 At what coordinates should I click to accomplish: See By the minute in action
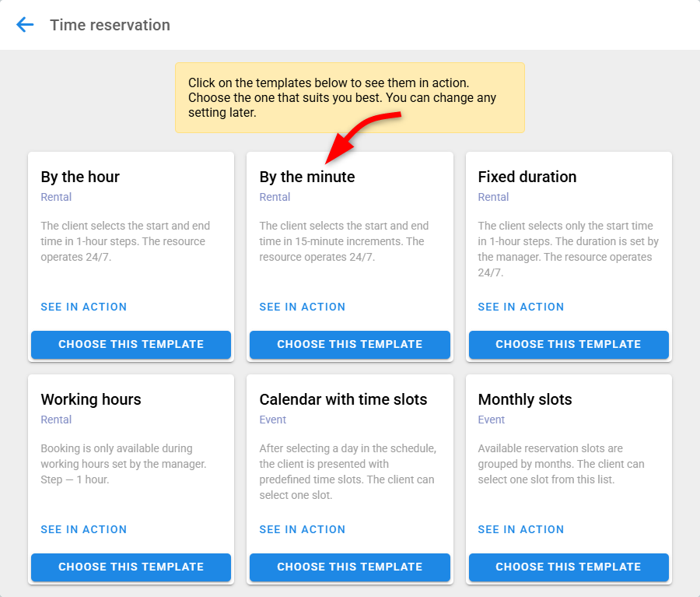[x=302, y=307]
